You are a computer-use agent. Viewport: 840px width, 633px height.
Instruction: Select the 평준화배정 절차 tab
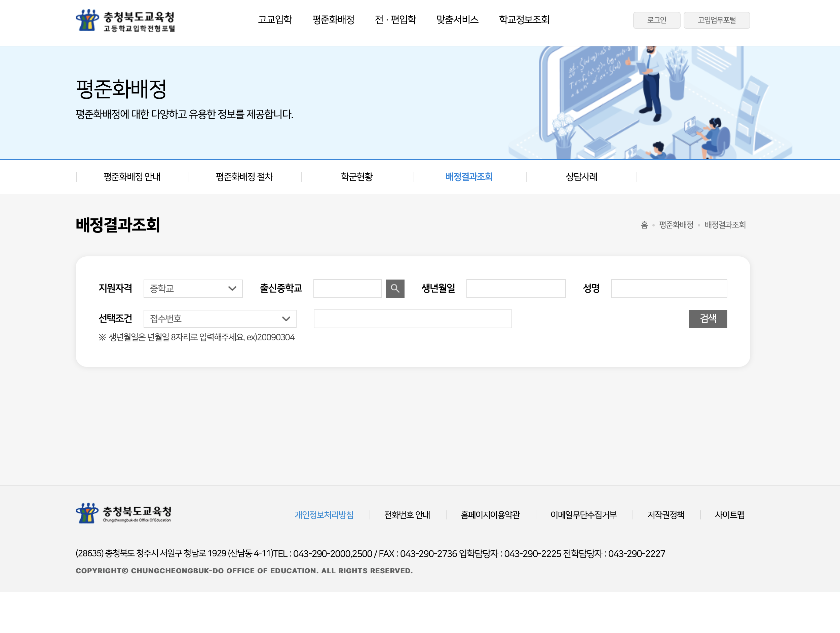(x=244, y=177)
